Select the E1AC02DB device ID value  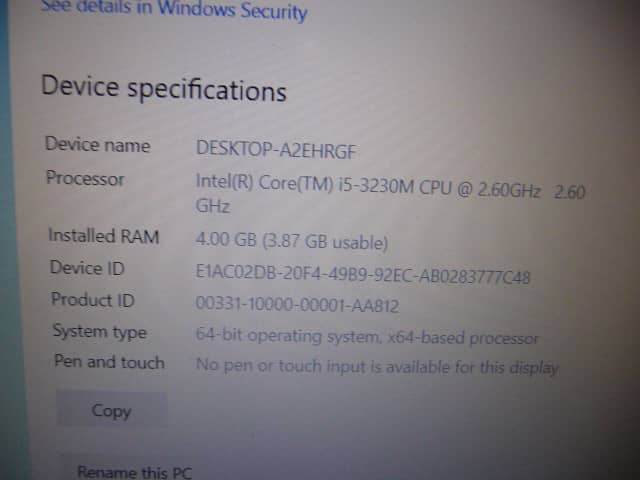pyautogui.click(x=363, y=274)
